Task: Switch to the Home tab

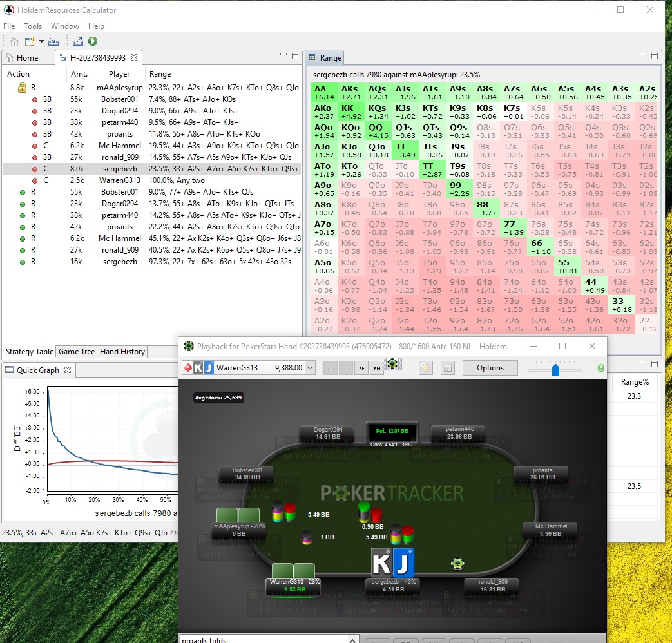Action: (x=28, y=58)
